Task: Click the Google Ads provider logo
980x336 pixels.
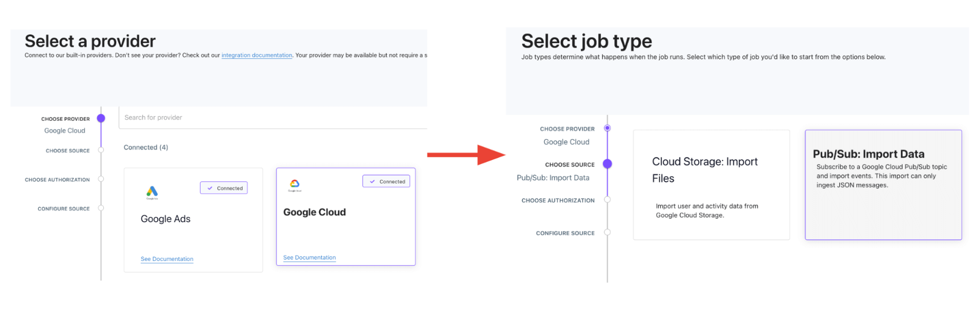Action: (152, 191)
